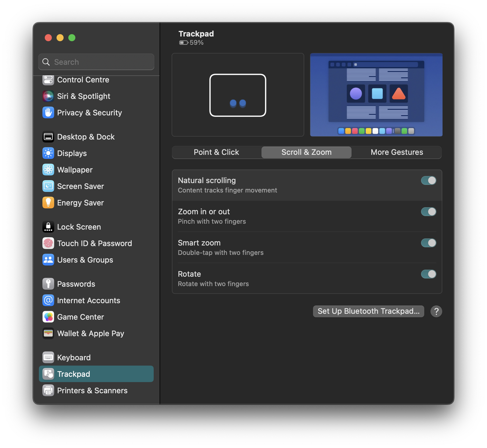The height and width of the screenshot is (448, 487).
Task: Select the Lock Screen icon
Action: [48, 227]
